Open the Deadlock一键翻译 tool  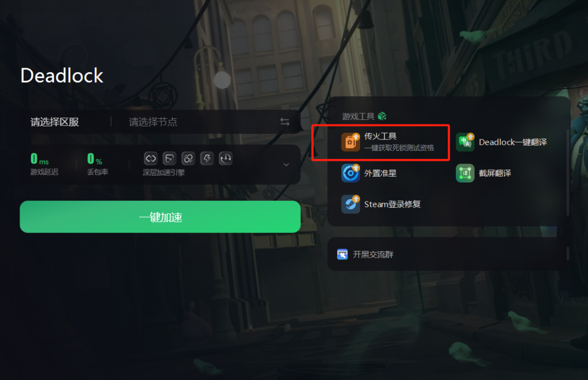[x=501, y=142]
